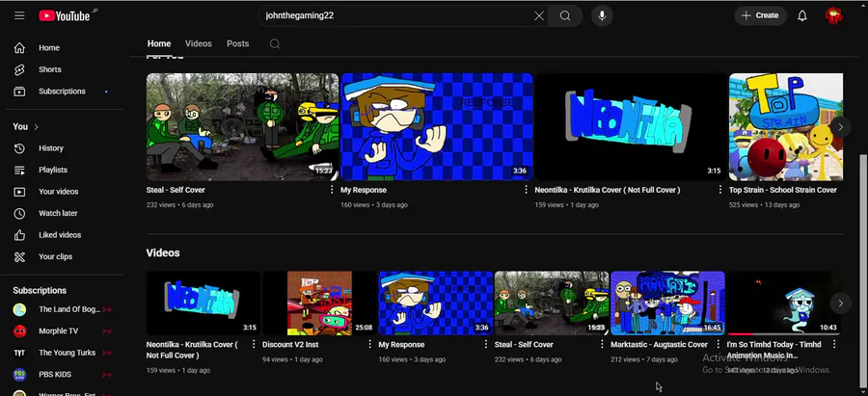Open Discount V2 Inst thumbnail

(319, 304)
